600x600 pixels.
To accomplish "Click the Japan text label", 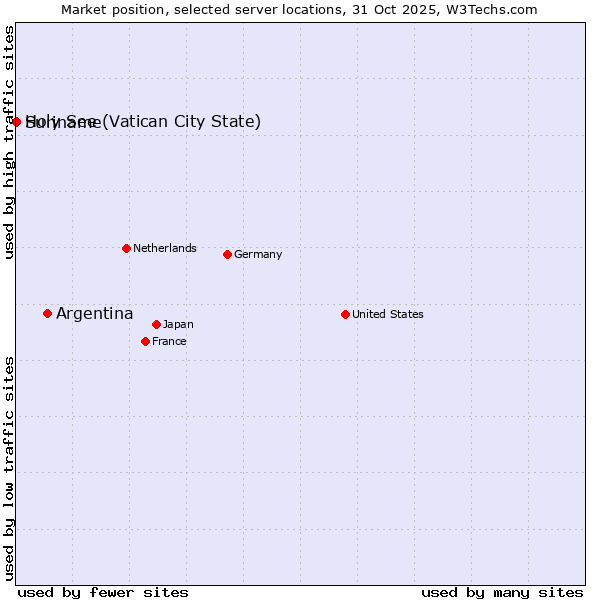I will 178,324.
